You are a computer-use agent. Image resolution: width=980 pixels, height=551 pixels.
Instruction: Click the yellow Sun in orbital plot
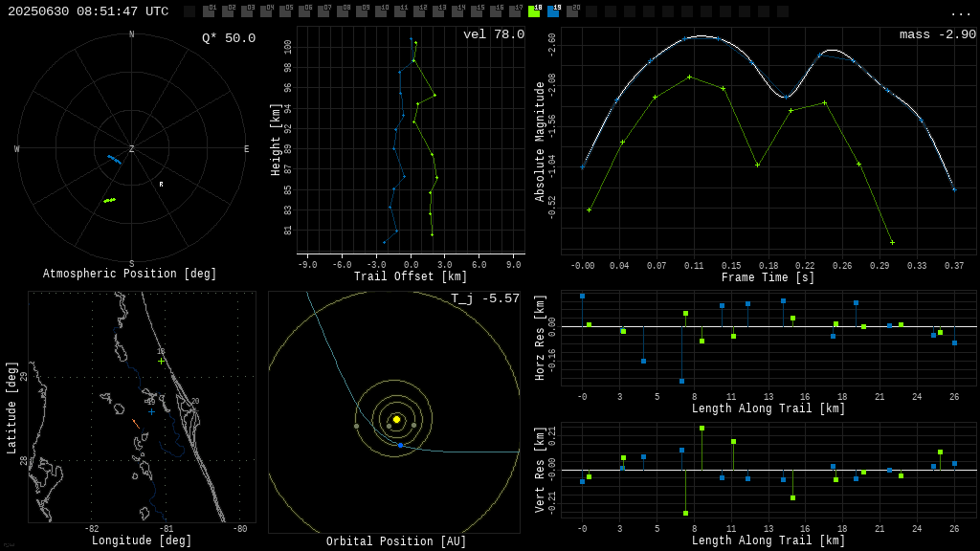coord(396,419)
